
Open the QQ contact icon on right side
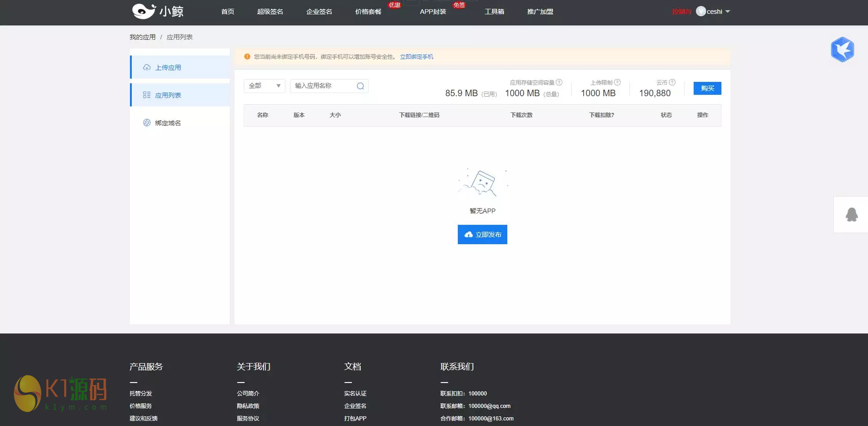tap(851, 214)
